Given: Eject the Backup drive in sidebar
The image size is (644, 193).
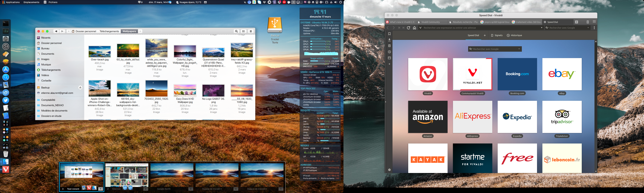Looking at the screenshot, I should point(80,88).
